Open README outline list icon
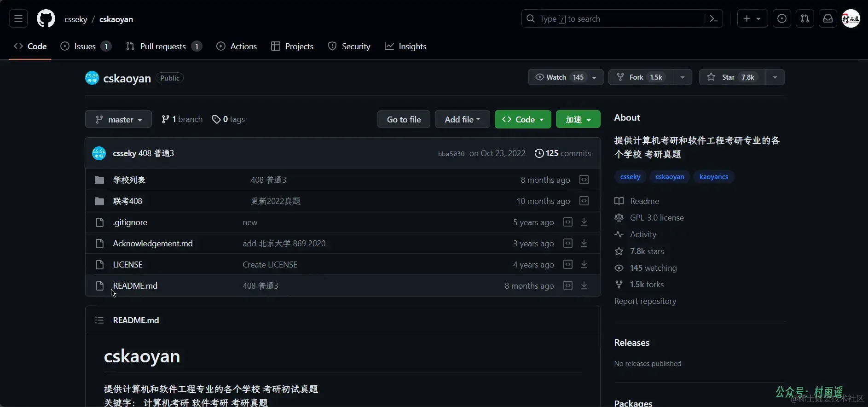 (x=99, y=320)
